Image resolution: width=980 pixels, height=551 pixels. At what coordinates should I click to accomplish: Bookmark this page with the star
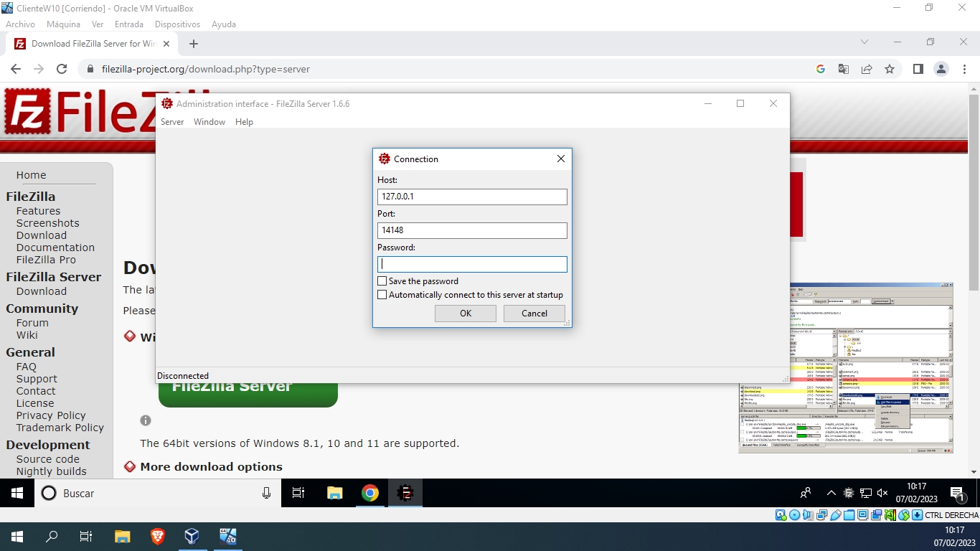[x=890, y=69]
